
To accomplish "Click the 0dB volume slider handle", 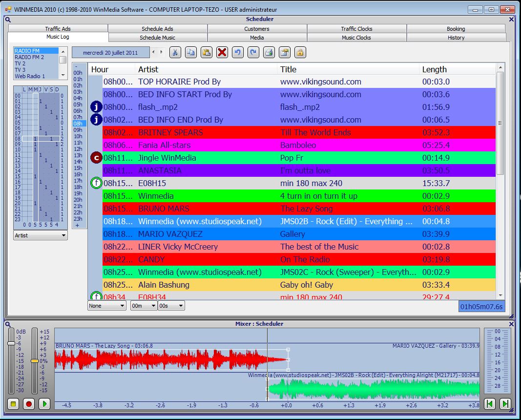I will point(11,343).
